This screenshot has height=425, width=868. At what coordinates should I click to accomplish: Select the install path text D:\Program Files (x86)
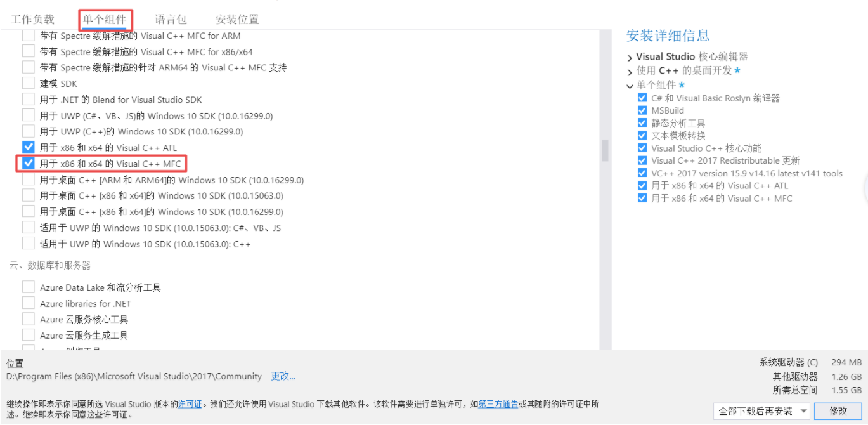coord(134,376)
